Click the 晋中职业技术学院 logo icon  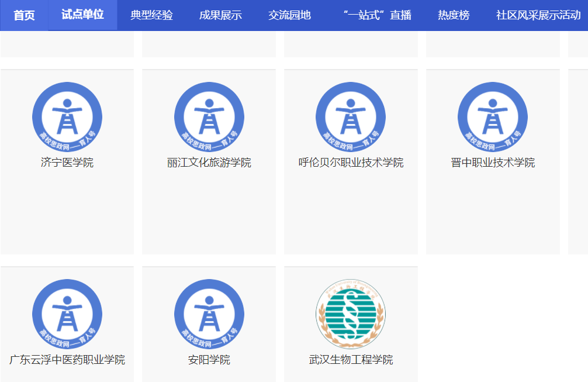pos(493,117)
